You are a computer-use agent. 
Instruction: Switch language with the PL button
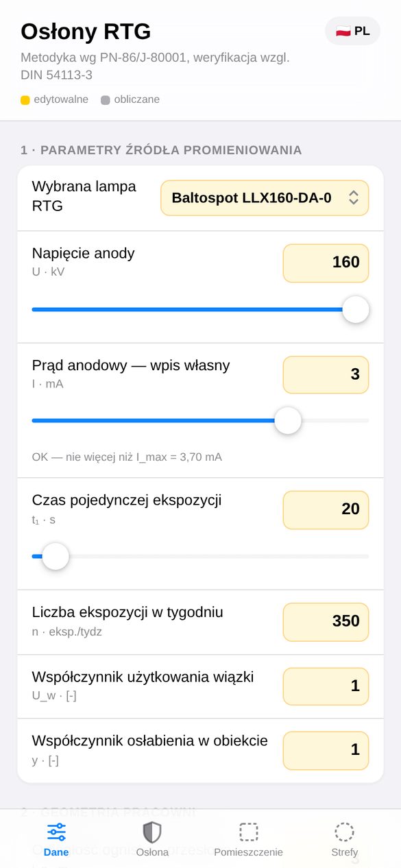pos(352,31)
